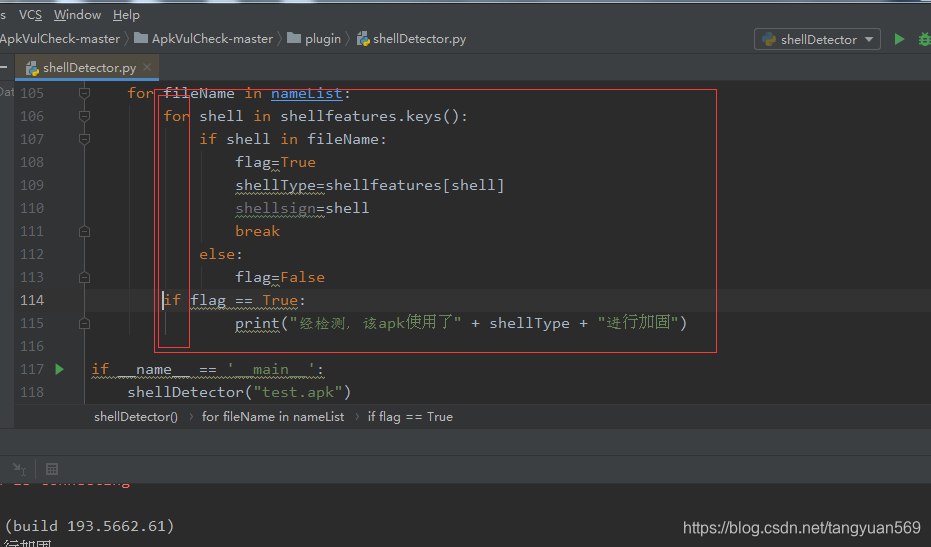931x547 pixels.
Task: Select ApkVulCheck-master folder breadcrumb with folder icon
Action: [x=204, y=39]
